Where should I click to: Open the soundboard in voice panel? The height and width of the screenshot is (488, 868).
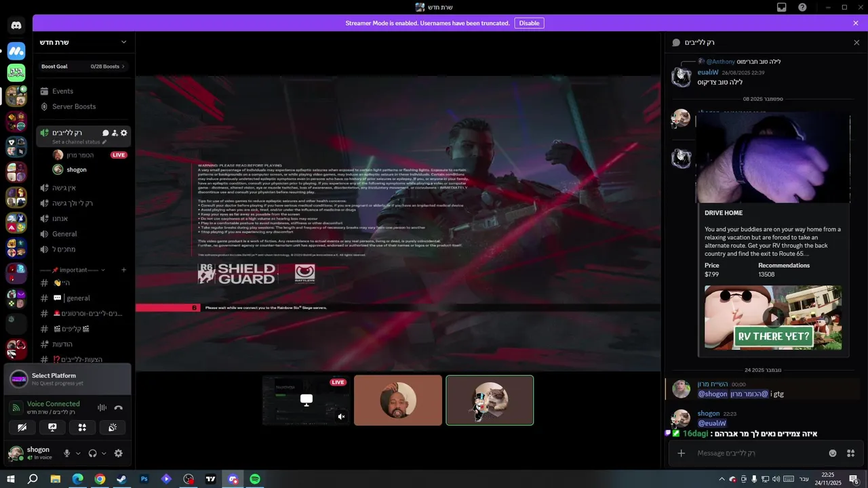point(113,428)
